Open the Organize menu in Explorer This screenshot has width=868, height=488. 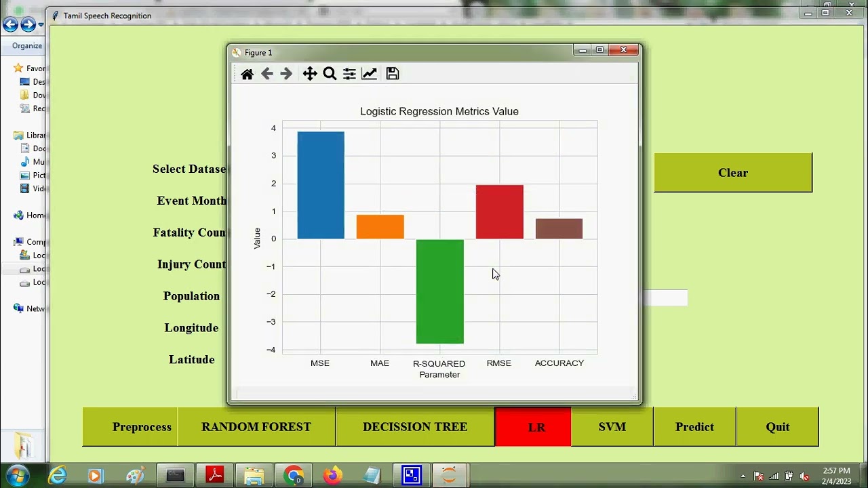[26, 45]
